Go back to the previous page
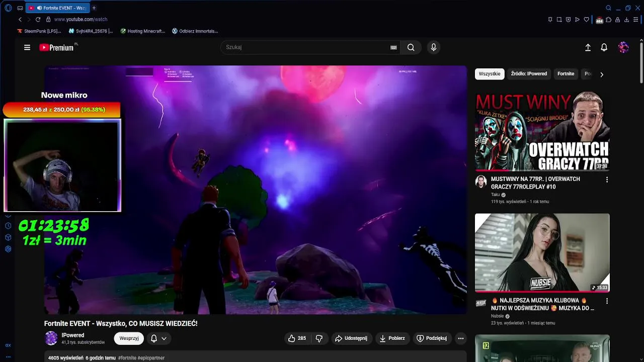 20,20
